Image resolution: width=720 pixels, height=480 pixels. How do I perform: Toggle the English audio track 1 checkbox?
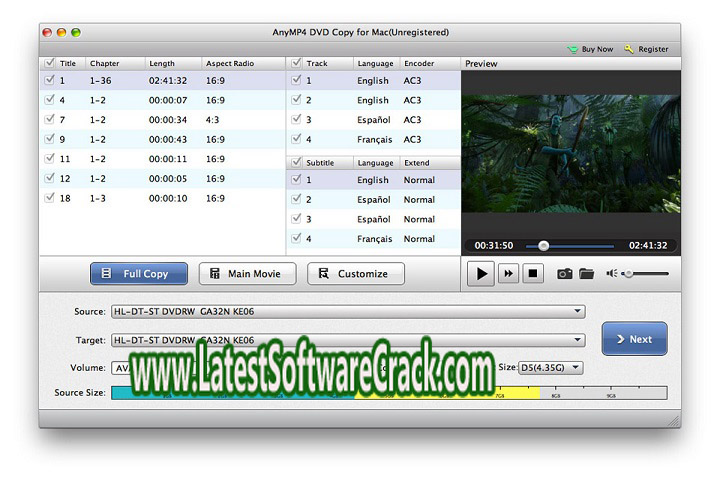[x=295, y=81]
